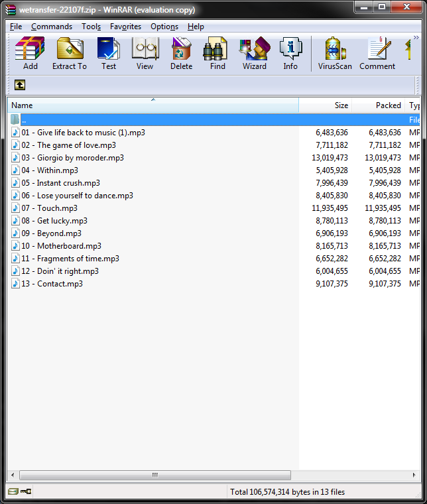Open the Favorites menu

click(125, 27)
